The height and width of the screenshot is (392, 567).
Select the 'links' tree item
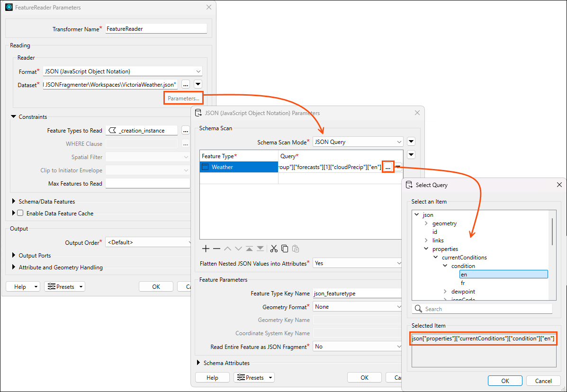438,241
